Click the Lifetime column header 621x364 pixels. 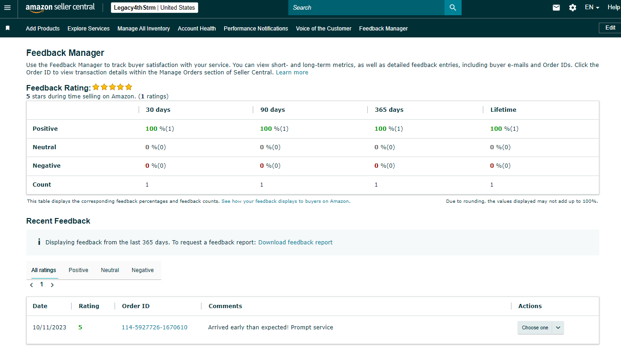pos(504,110)
